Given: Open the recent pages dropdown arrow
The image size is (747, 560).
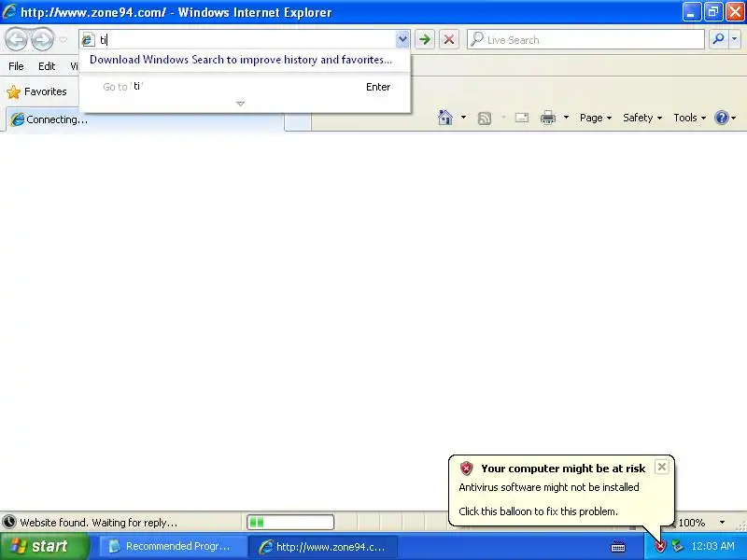Looking at the screenshot, I should (63, 40).
